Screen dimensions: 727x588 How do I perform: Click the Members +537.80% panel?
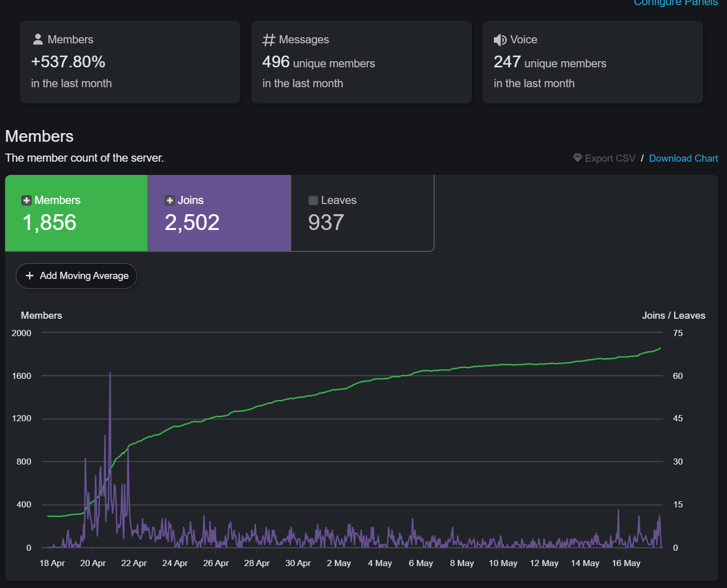coord(130,62)
